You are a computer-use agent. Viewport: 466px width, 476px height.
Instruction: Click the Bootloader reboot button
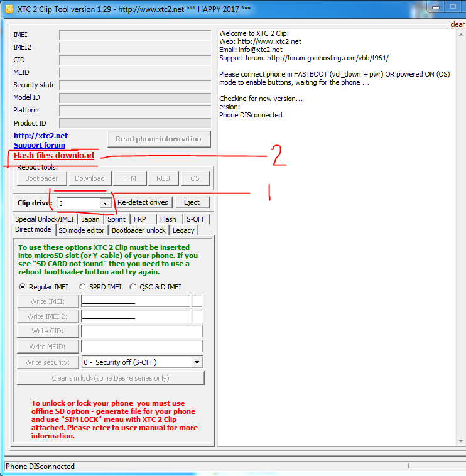(x=41, y=178)
